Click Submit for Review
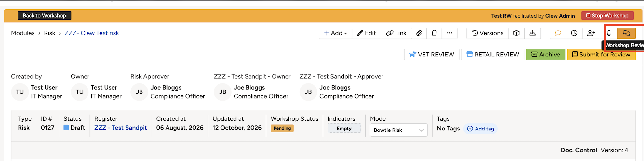 click(601, 55)
